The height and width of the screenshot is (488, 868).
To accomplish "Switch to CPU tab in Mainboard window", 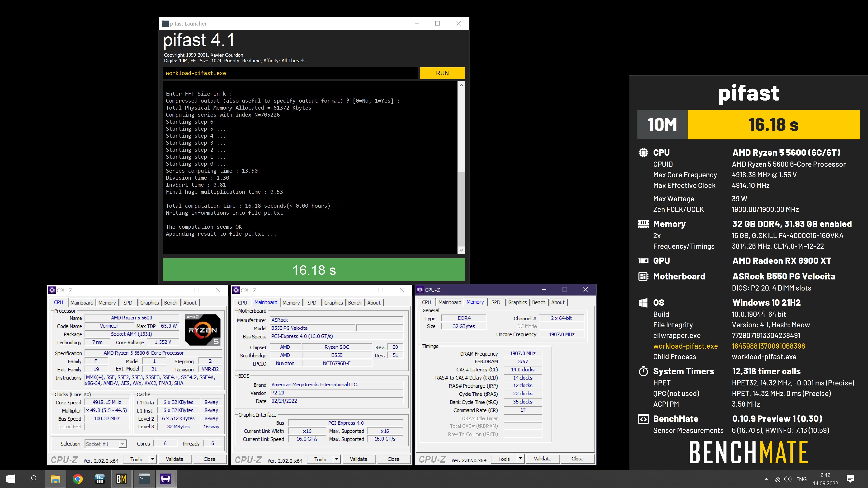I will pyautogui.click(x=242, y=303).
